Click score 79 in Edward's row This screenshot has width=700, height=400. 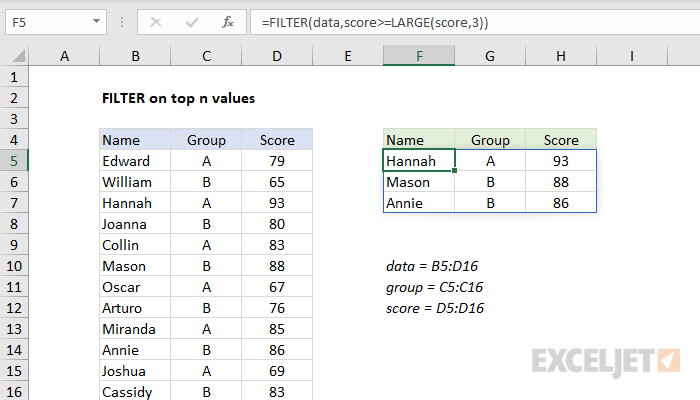pos(277,161)
